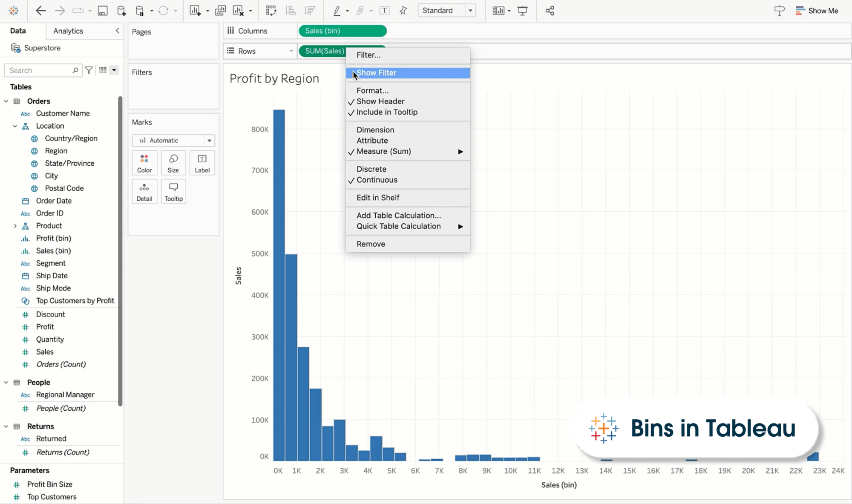Toggle Include in Tooltip option

coord(387,112)
